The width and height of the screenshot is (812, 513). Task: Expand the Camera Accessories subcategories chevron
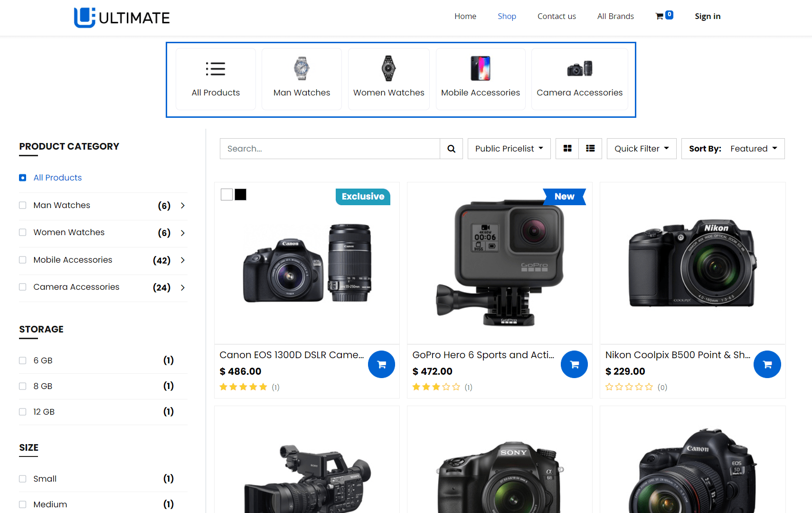coord(183,287)
